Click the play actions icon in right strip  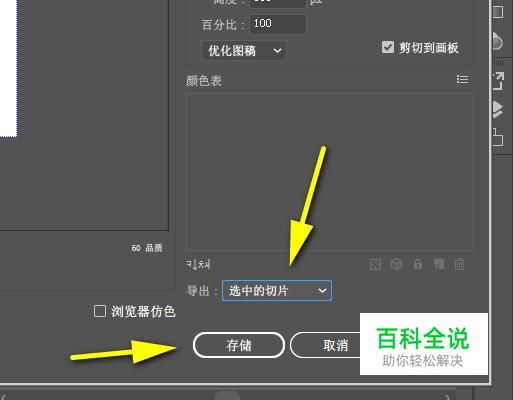tap(498, 109)
